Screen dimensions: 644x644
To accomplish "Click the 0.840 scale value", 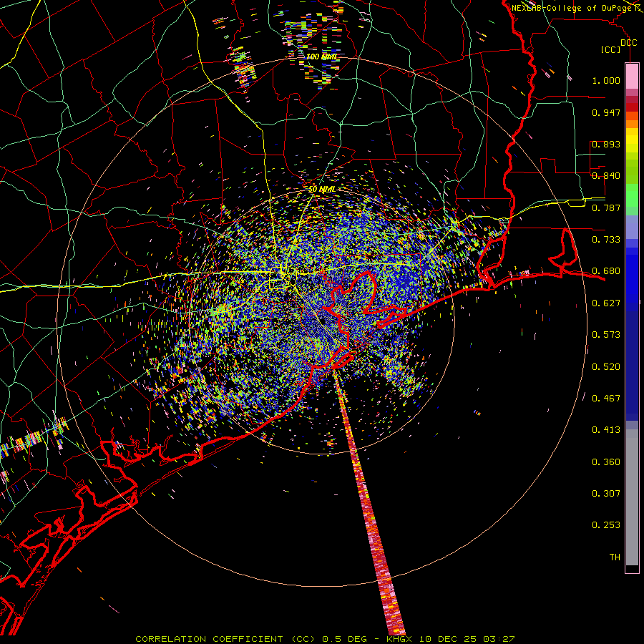I will [606, 176].
